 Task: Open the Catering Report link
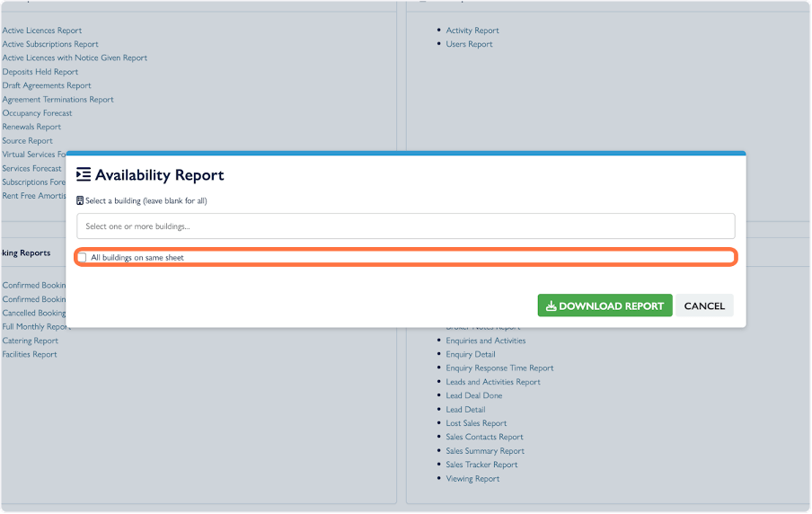coord(31,341)
